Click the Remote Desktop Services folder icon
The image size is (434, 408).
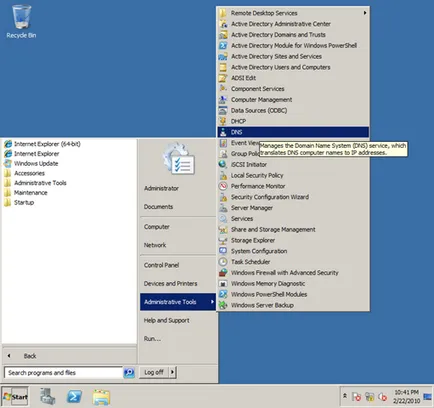[223, 13]
